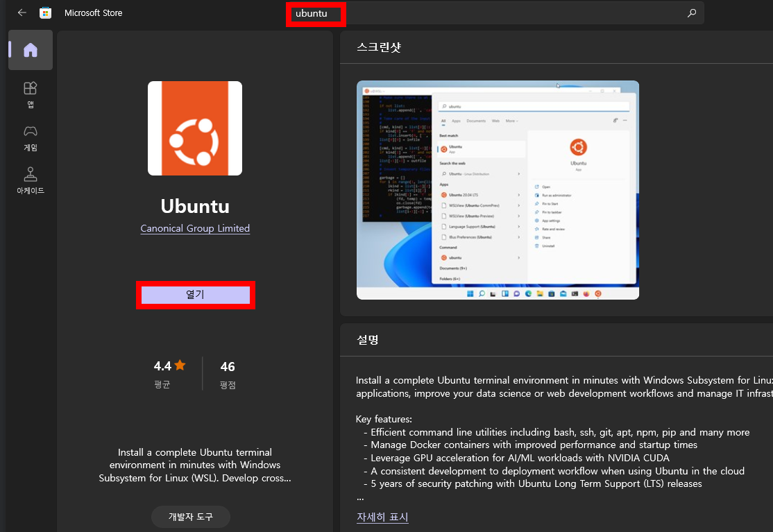
Task: Click 자세히 표시 to show full description
Action: (x=382, y=517)
